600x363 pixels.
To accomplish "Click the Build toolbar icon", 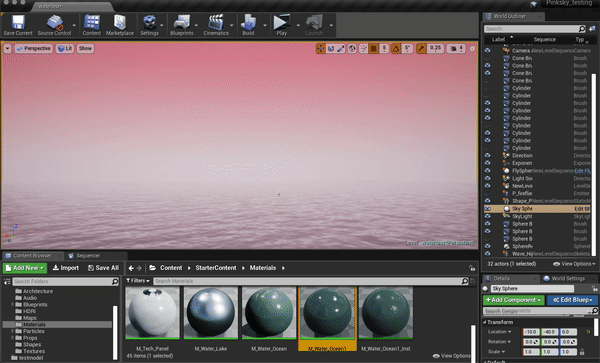I will 248,25.
